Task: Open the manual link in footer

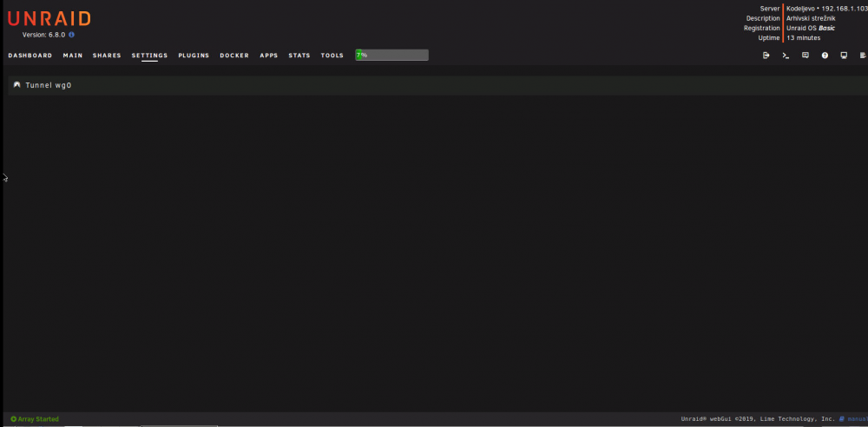Action: click(x=857, y=419)
